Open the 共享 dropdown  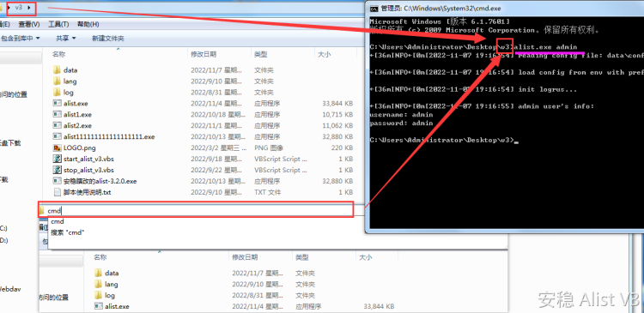(66, 38)
